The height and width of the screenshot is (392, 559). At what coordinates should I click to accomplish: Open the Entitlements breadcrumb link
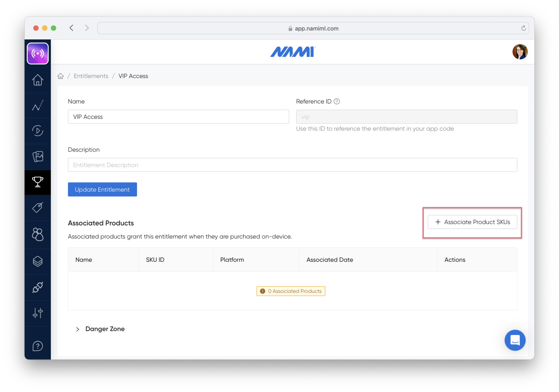coord(91,76)
